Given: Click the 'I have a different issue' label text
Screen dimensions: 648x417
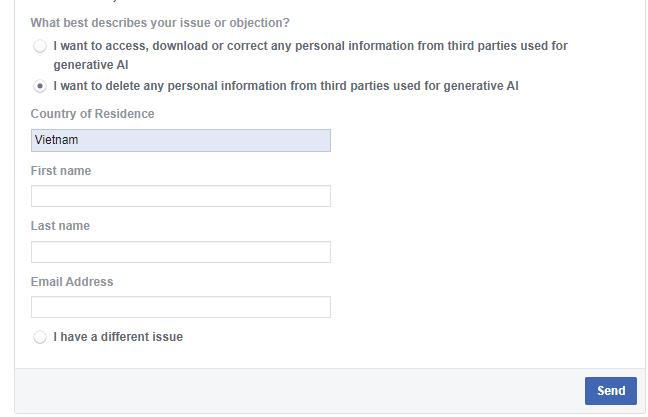Looking at the screenshot, I should [118, 337].
